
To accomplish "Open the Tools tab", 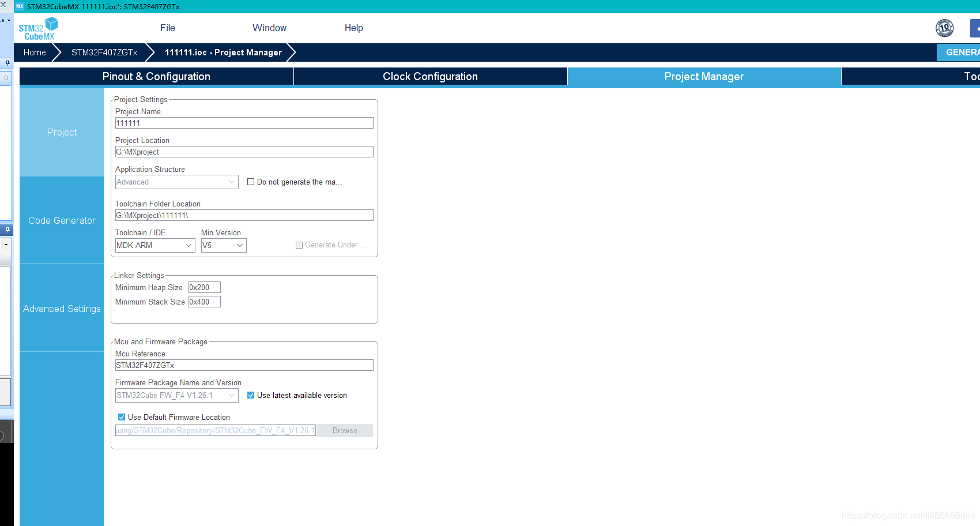I will click(x=911, y=76).
